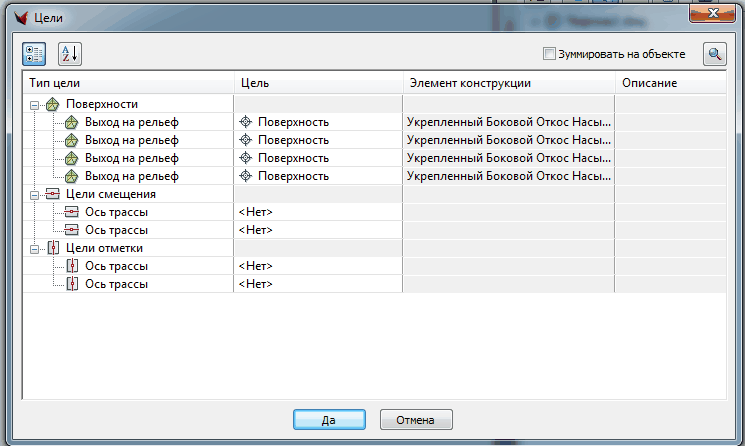The width and height of the screenshot is (745, 446).
Task: Collapse the Цели смещения tree group
Action: tap(35, 194)
